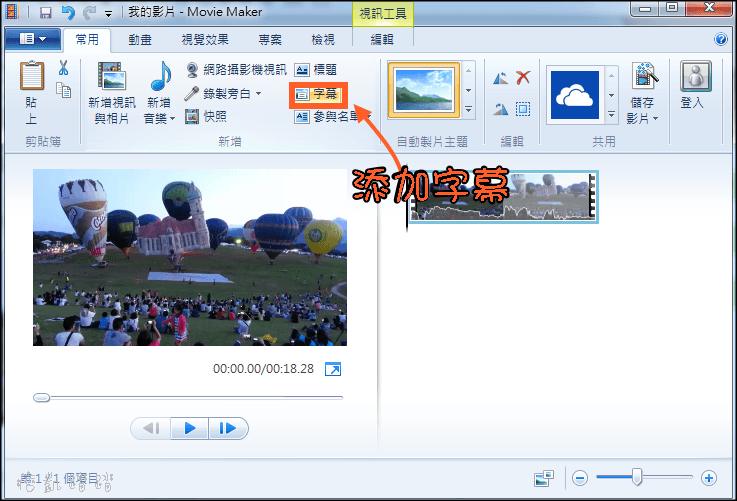This screenshot has width=737, height=501.
Task: Click the Help question mark icon
Action: (x=721, y=39)
